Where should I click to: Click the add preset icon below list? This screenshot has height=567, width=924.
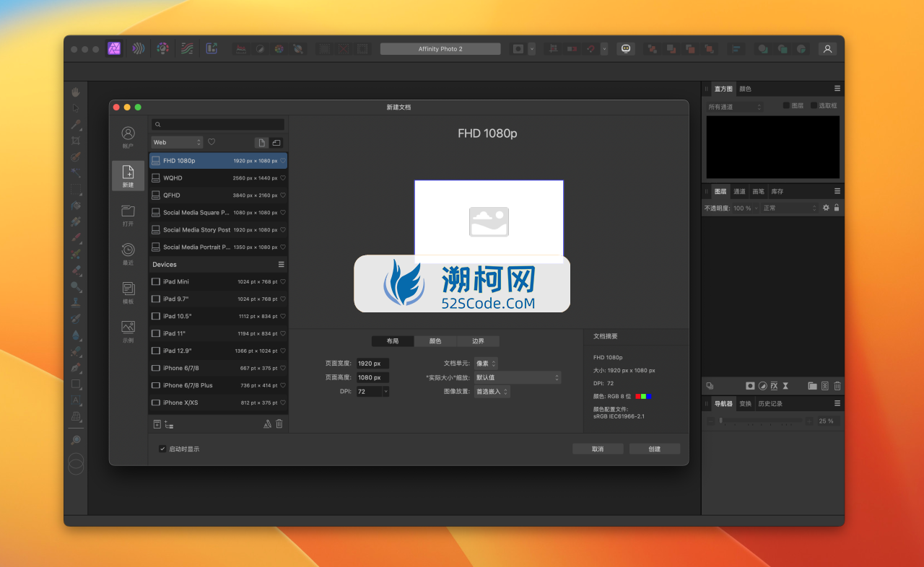[157, 424]
